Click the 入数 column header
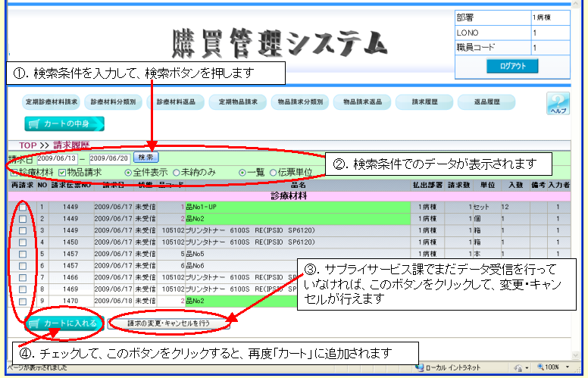588x378 pixels. [515, 185]
